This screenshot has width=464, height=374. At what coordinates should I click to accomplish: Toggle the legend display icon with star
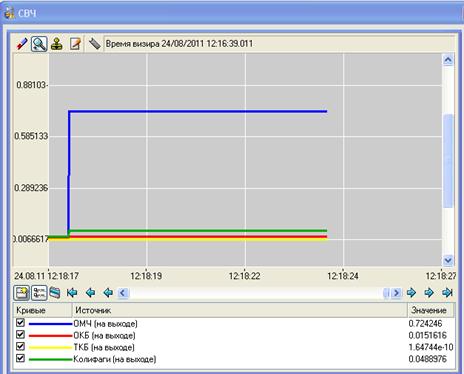[21, 293]
